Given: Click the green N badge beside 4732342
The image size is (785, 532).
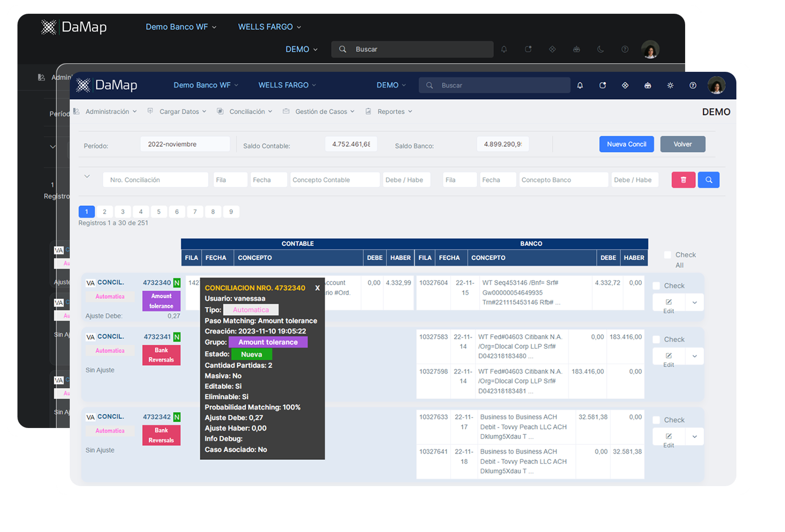Looking at the screenshot, I should (177, 417).
